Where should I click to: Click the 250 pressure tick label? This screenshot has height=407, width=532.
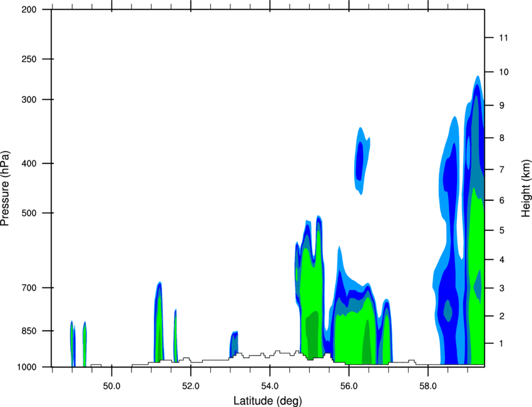point(29,59)
